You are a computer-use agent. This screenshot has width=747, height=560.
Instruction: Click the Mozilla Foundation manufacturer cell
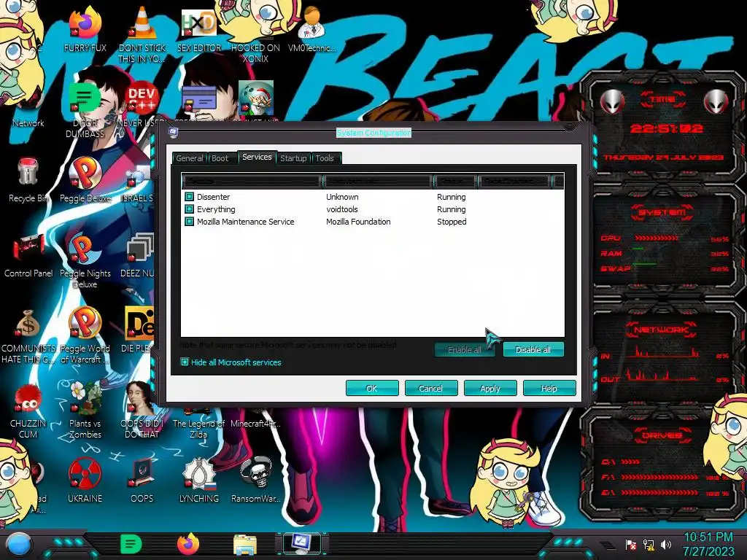pos(358,222)
